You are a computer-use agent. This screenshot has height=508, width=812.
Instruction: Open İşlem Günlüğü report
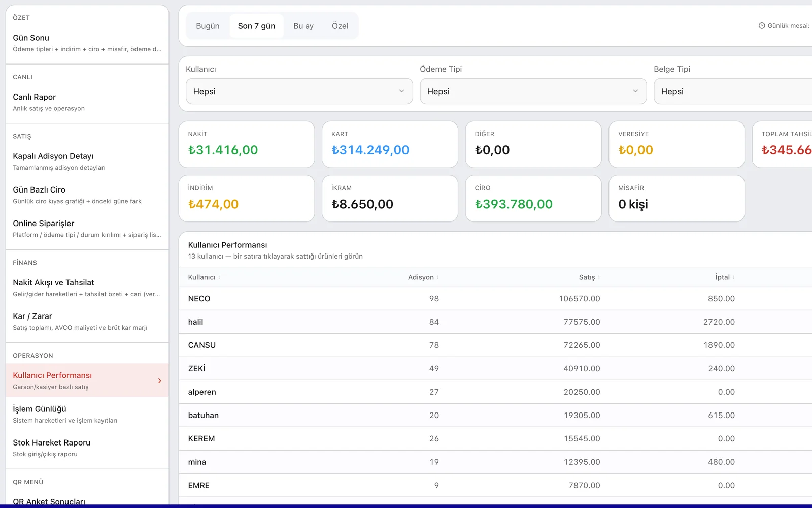pyautogui.click(x=87, y=414)
